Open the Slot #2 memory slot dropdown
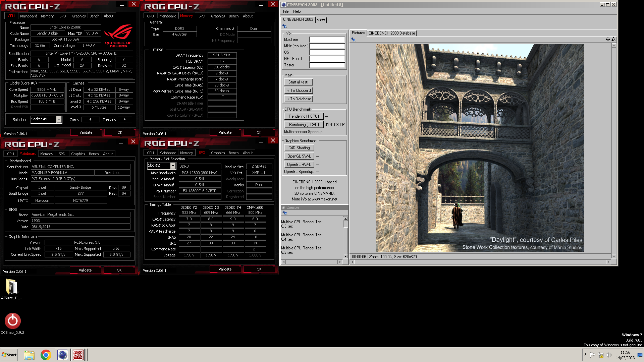 173,166
